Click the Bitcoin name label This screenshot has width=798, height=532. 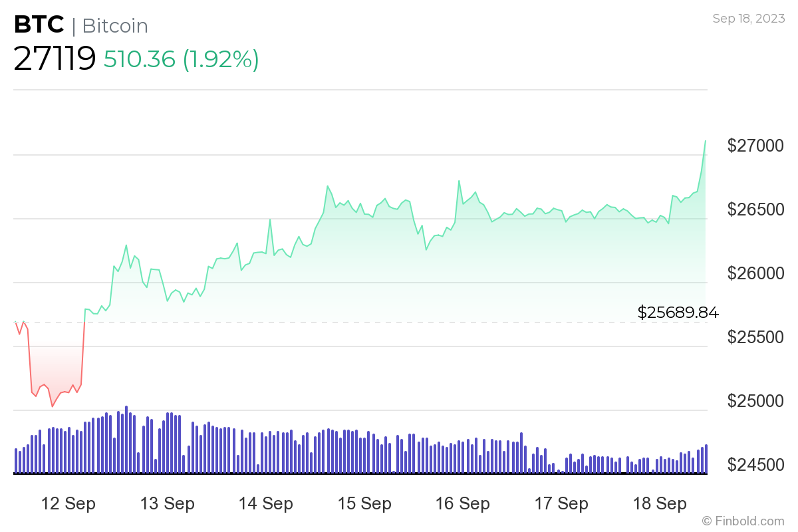point(114,26)
